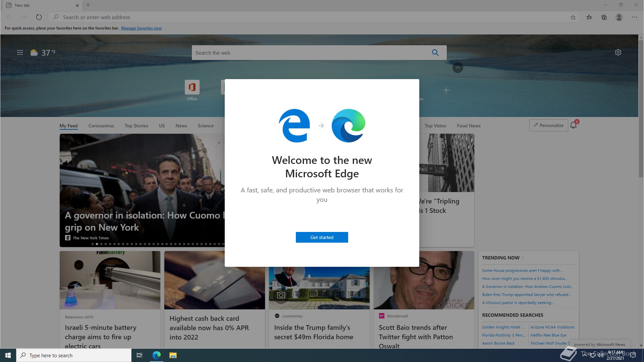Screen dimensions: 644x362
Task: Select the Coronavirus tab
Action: coord(101,126)
